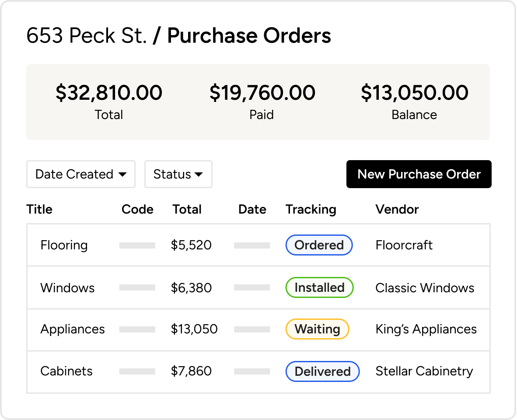517x420 pixels.
Task: Sort by the Total column header
Action: pyautogui.click(x=187, y=209)
